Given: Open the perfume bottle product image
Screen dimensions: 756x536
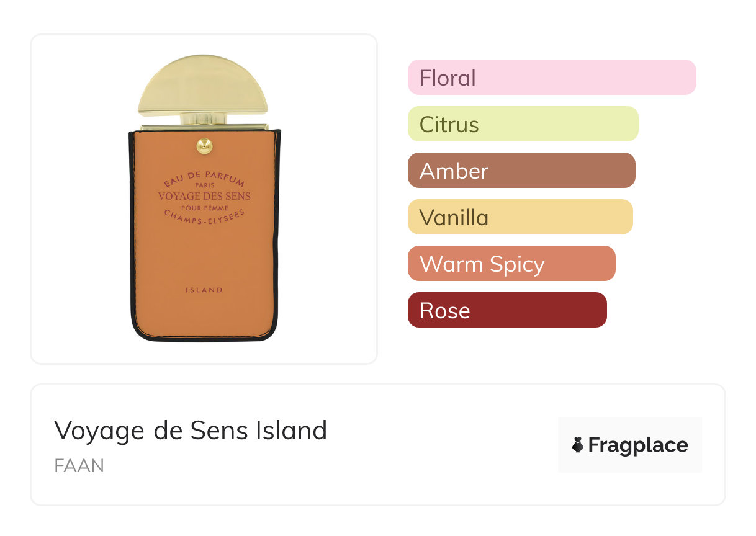Looking at the screenshot, I should [x=204, y=199].
